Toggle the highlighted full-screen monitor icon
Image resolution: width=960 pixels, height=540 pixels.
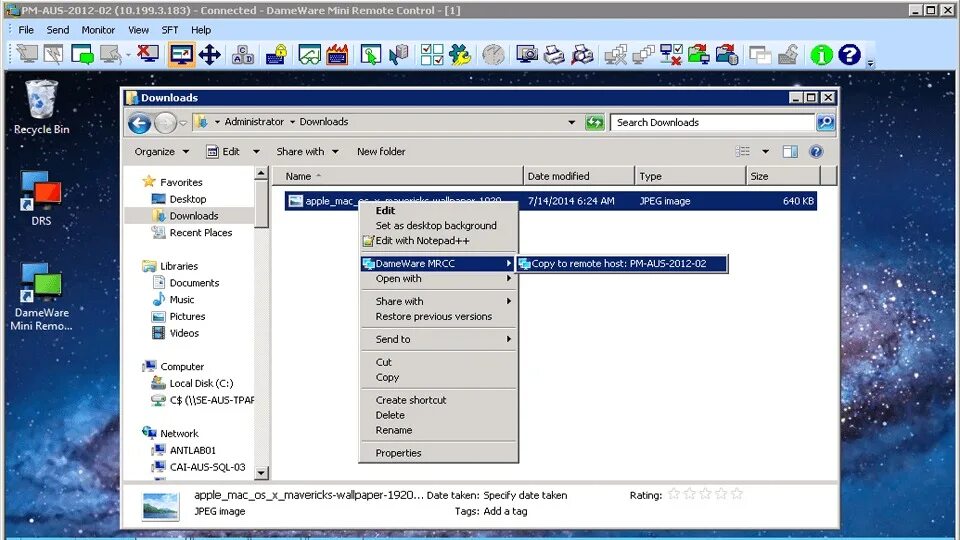pos(181,55)
